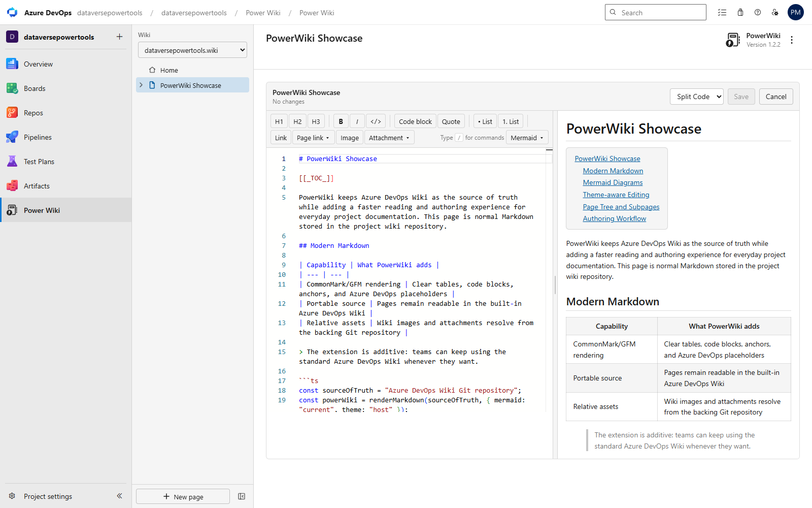Viewport: 812px width, 508px height.
Task: Click the Save button
Action: [x=741, y=97]
